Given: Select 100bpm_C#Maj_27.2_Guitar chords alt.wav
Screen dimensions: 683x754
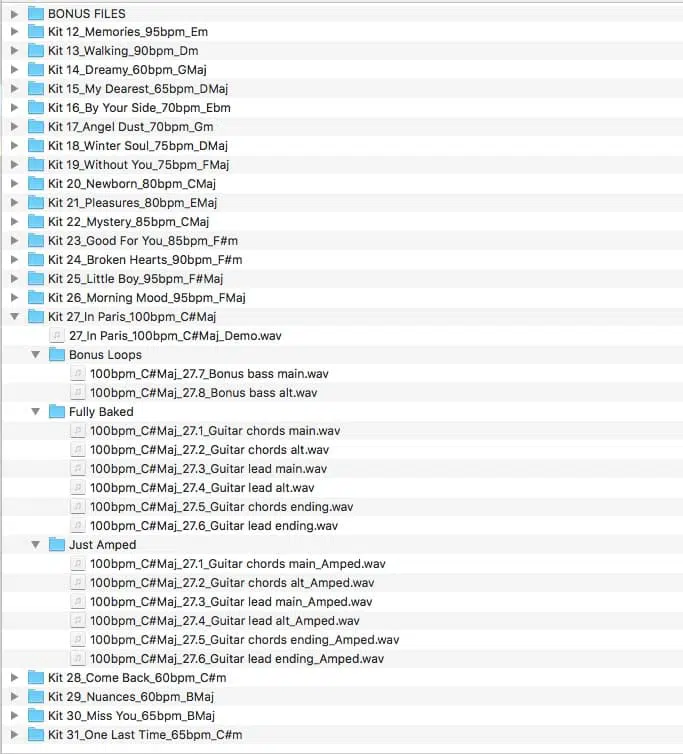Looking at the screenshot, I should tap(210, 450).
